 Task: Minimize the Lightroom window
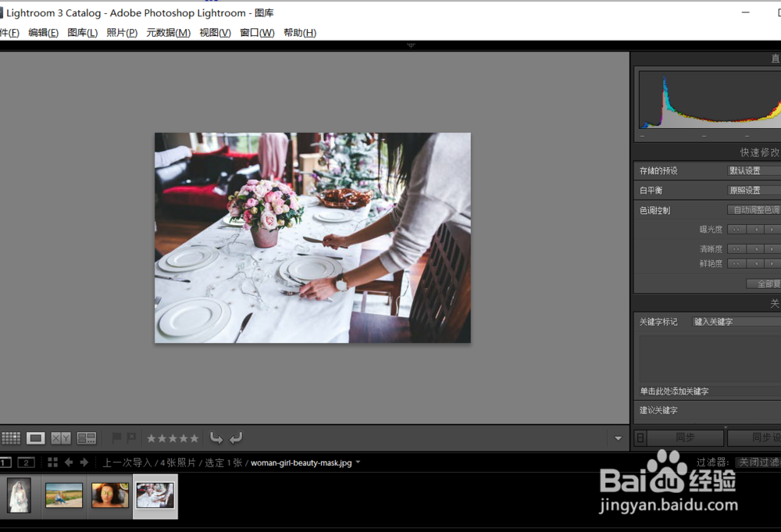tap(746, 12)
